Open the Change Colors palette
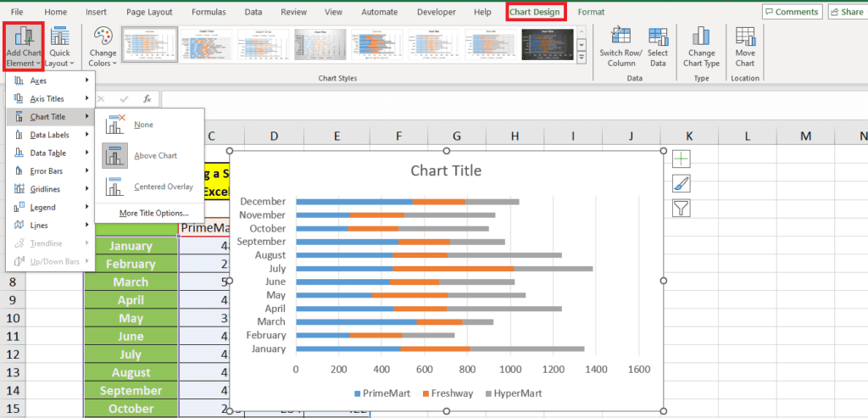Viewport: 868px width, 418px height. (103, 47)
